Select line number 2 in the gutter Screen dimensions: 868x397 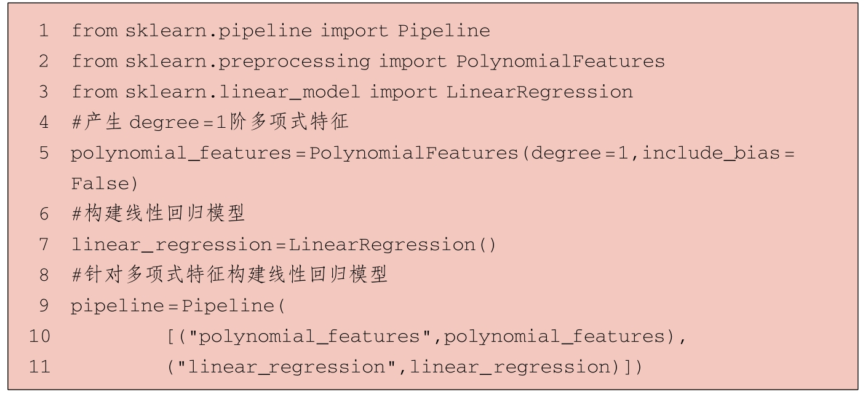[43, 61]
